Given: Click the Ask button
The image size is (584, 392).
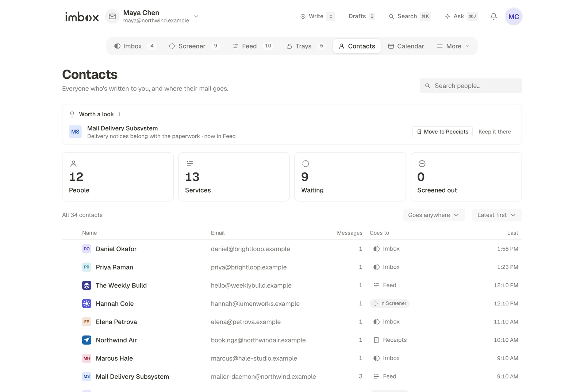Looking at the screenshot, I should 461,16.
